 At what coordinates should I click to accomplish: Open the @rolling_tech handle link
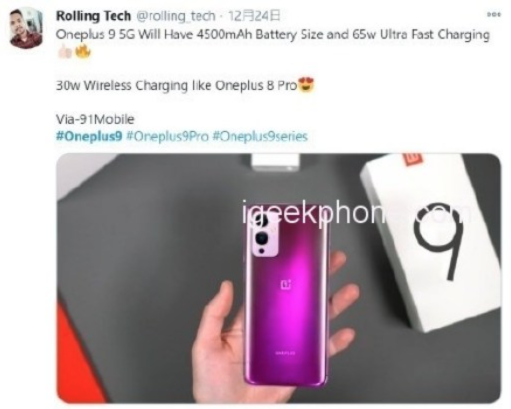click(x=176, y=16)
